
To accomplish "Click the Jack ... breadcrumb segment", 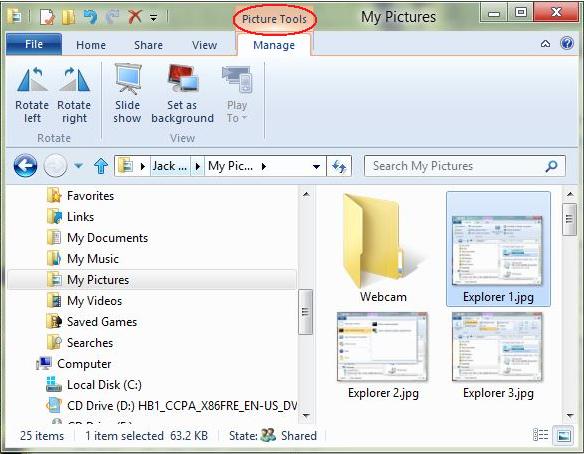I will 170,166.
